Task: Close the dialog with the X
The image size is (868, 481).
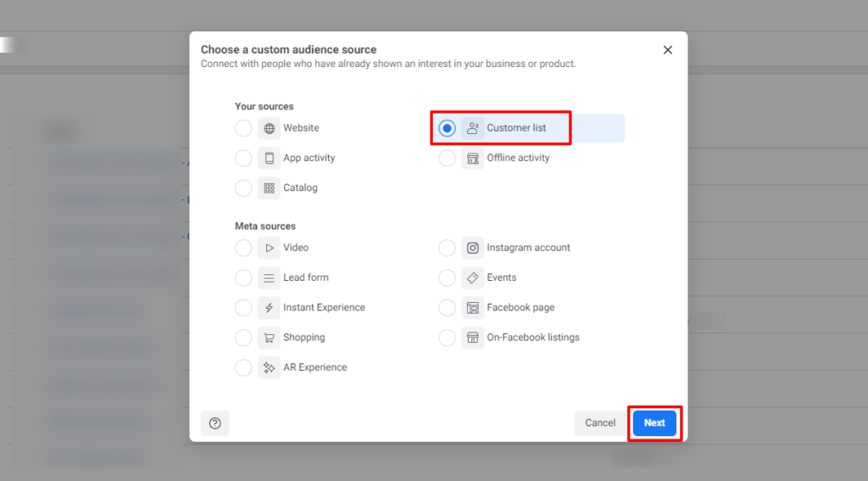Action: pyautogui.click(x=668, y=50)
